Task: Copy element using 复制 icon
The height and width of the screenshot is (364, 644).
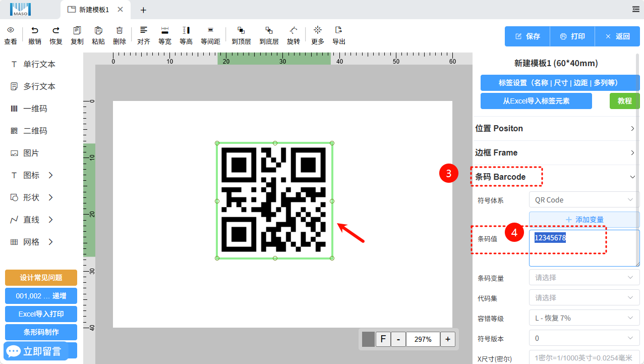Action: 77,30
